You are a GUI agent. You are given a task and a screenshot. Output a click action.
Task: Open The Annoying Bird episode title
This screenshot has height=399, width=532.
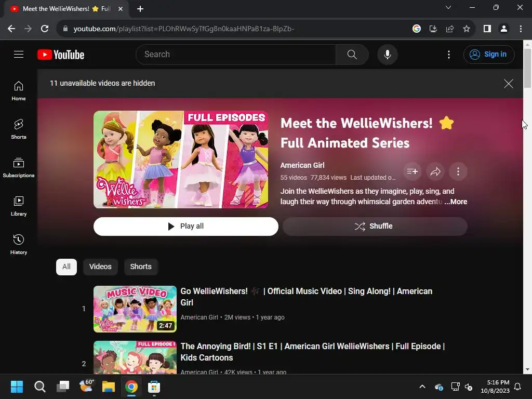click(x=312, y=352)
